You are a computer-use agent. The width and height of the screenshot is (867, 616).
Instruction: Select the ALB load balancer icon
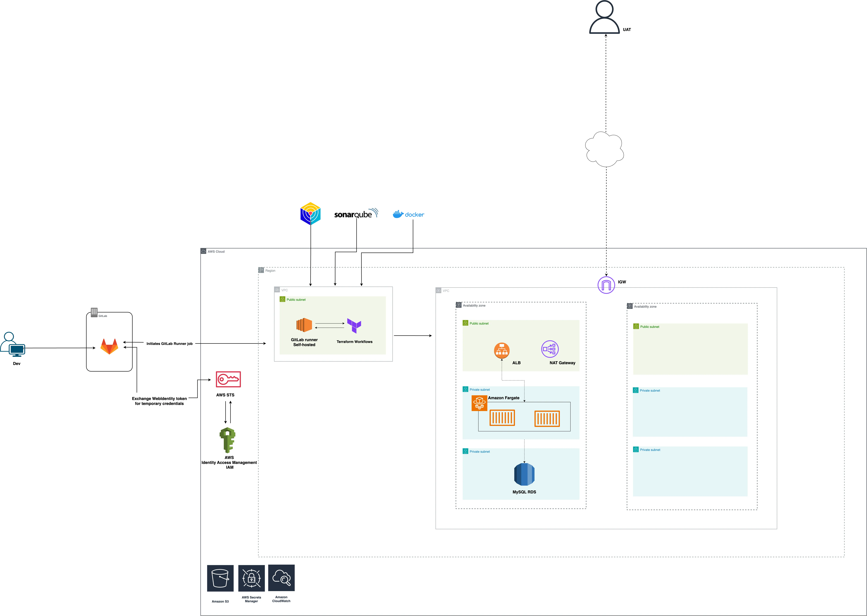tap(501, 350)
